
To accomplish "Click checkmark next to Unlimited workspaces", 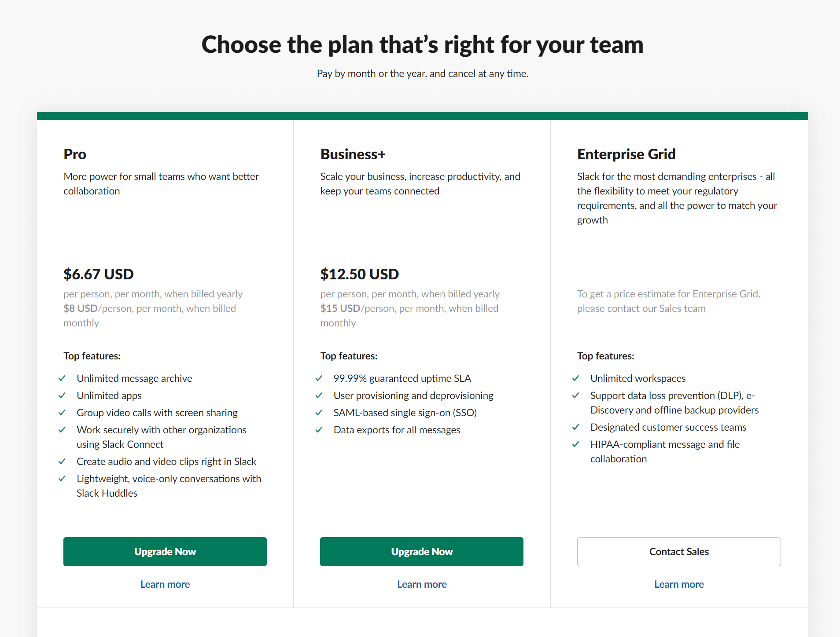I will pos(575,378).
